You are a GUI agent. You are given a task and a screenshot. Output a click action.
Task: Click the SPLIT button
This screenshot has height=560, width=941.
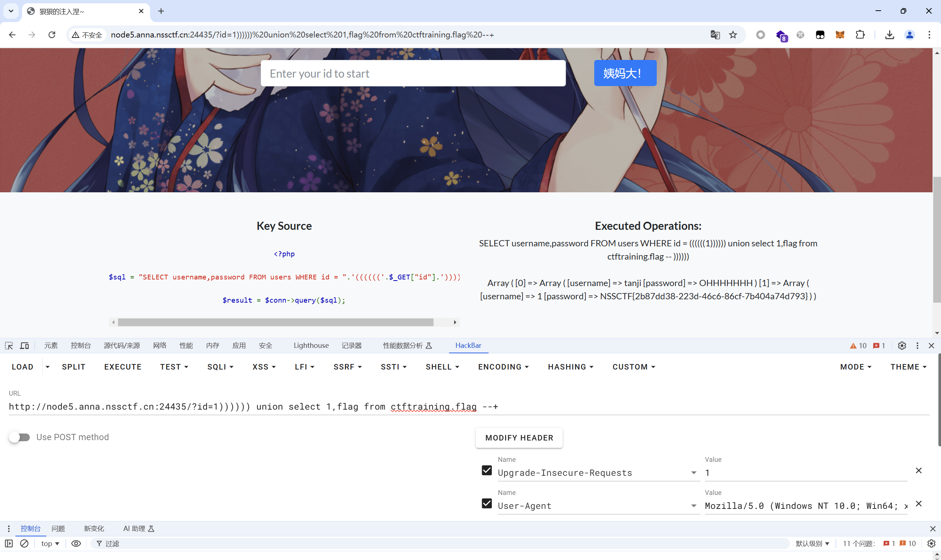tap(74, 367)
